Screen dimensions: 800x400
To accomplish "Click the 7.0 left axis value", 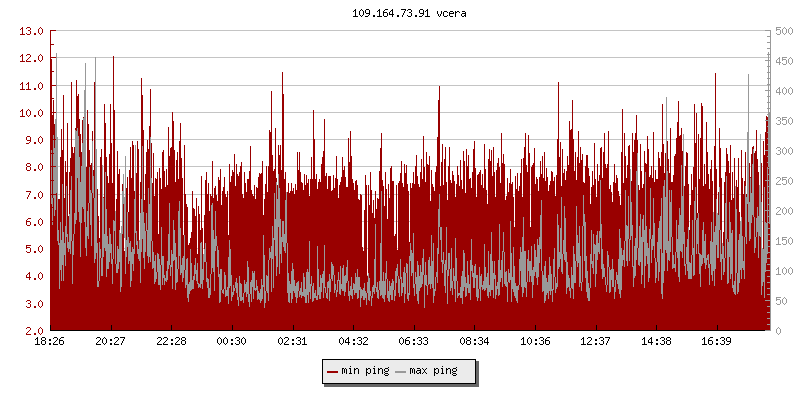I will [32, 195].
